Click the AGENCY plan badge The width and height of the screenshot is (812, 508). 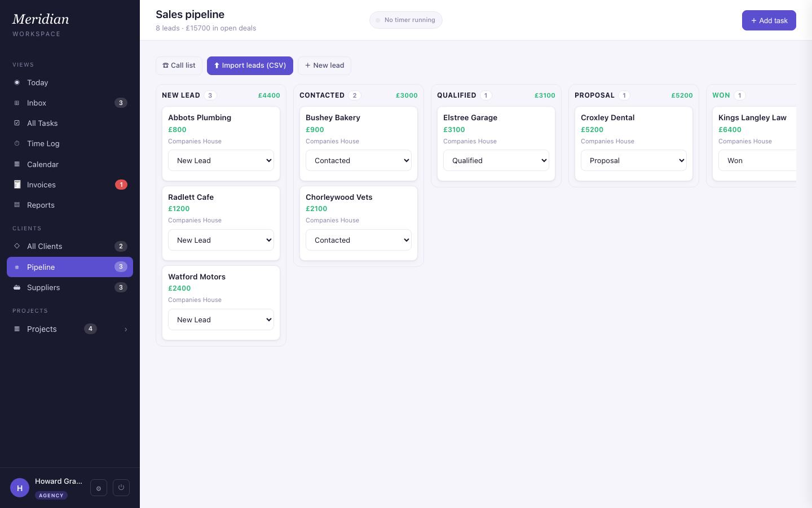coord(51,496)
